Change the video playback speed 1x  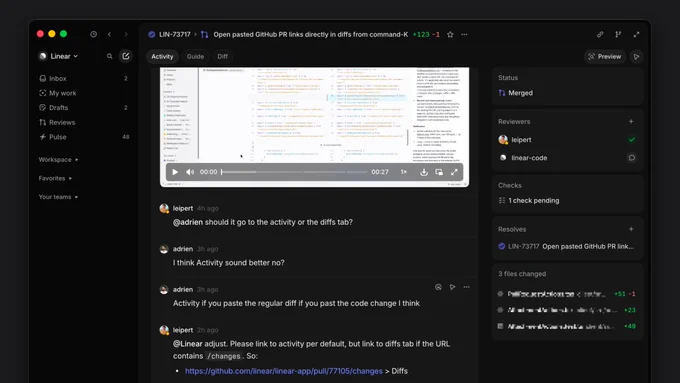tap(404, 172)
